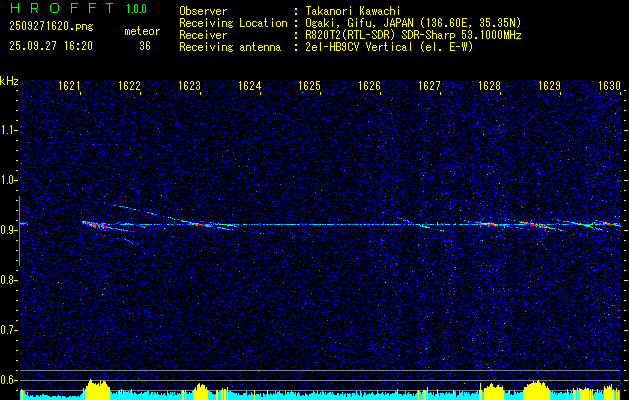Click 2el-HB9CV Vertical antenna text
Image resolution: width=629 pixels, height=400 pixels.
pos(388,47)
